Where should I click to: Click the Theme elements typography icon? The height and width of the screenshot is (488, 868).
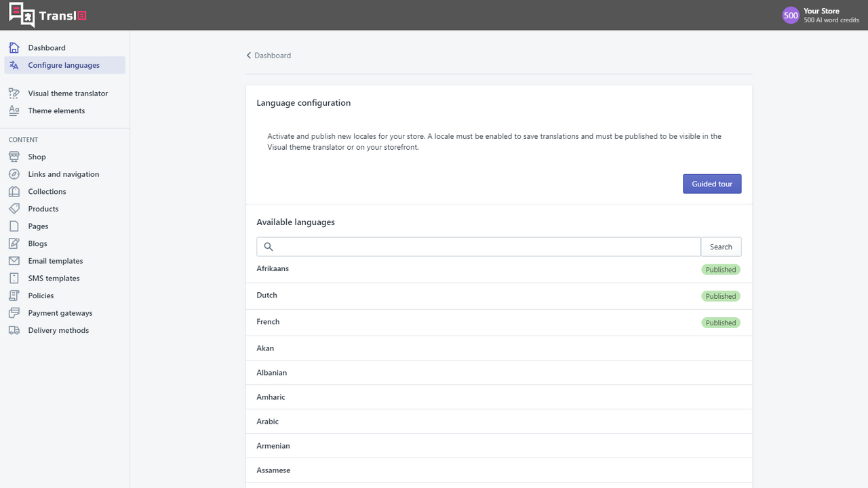(x=14, y=110)
